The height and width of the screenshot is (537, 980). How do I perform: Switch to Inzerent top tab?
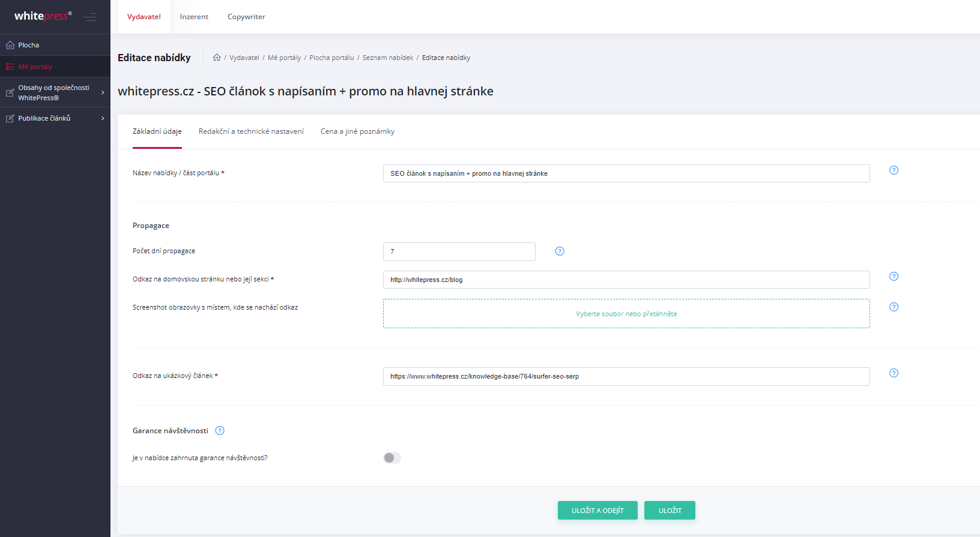pyautogui.click(x=194, y=17)
